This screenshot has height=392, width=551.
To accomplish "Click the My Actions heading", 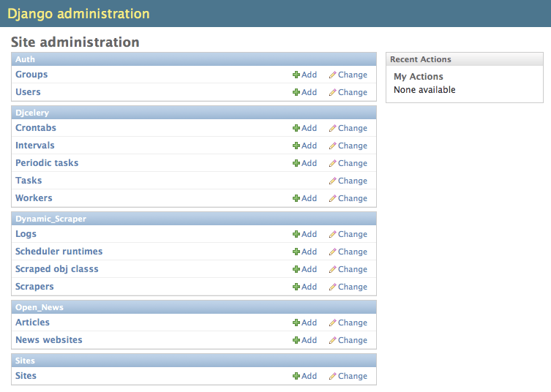I will [x=418, y=77].
